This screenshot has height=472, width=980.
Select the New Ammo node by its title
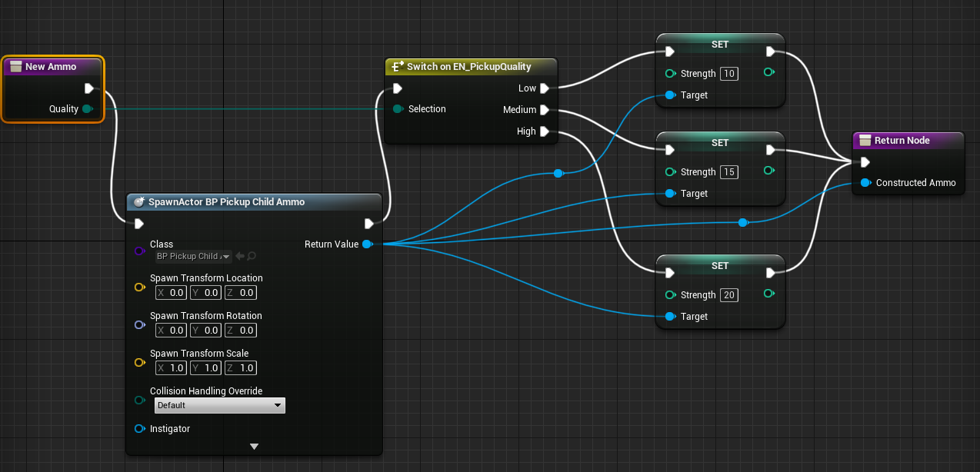[51, 67]
